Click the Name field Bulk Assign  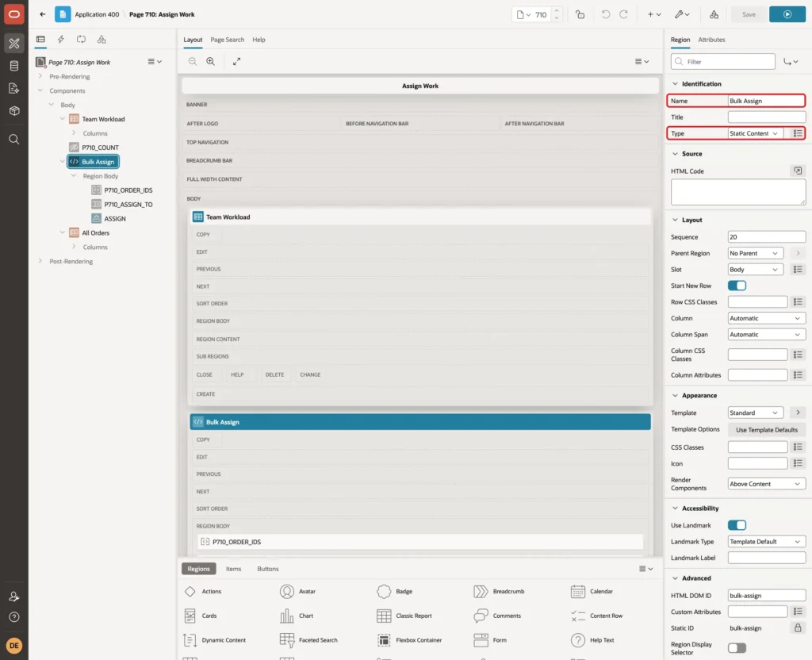pos(766,101)
